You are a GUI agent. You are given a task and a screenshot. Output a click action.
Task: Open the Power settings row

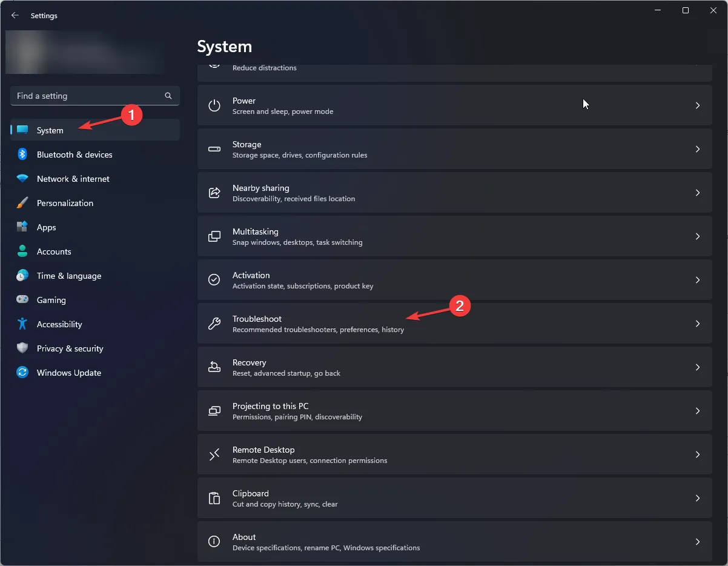[455, 105]
